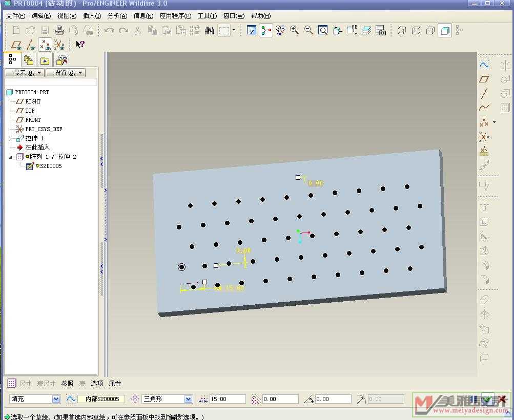Click the Print icon

point(59,30)
